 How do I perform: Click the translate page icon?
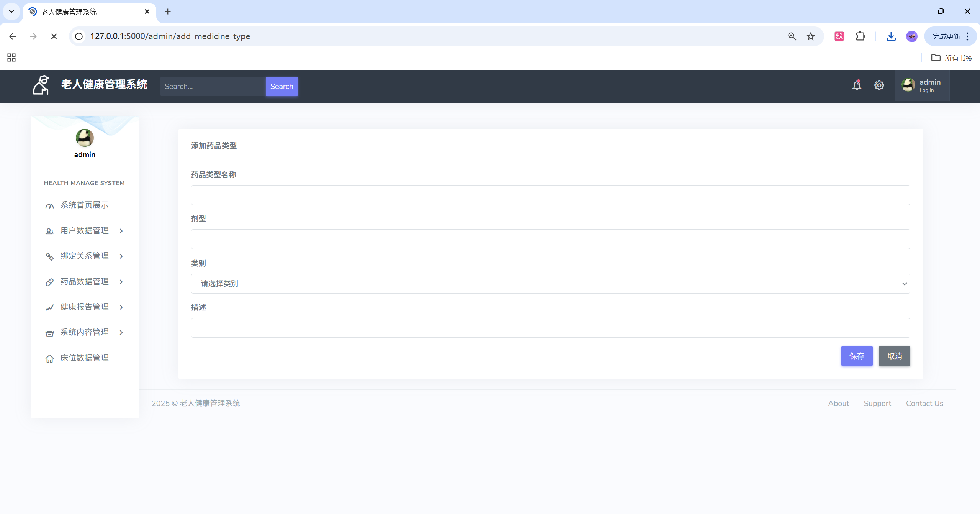tap(839, 36)
